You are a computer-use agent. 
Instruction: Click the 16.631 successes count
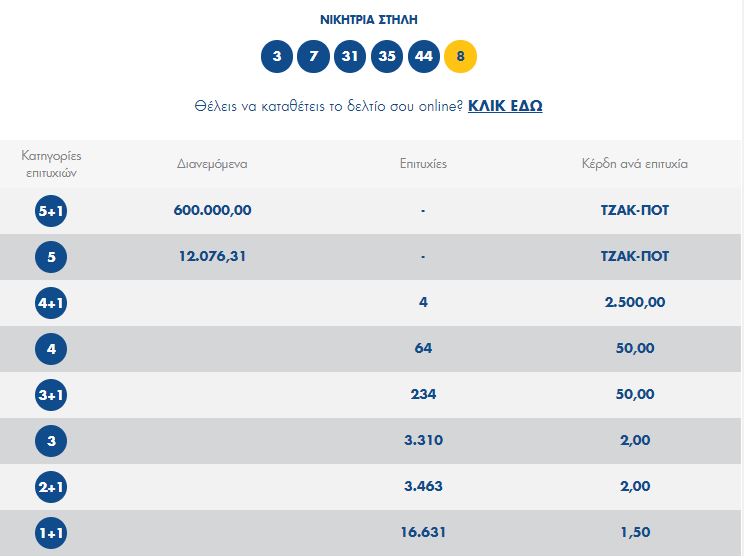coord(423,533)
